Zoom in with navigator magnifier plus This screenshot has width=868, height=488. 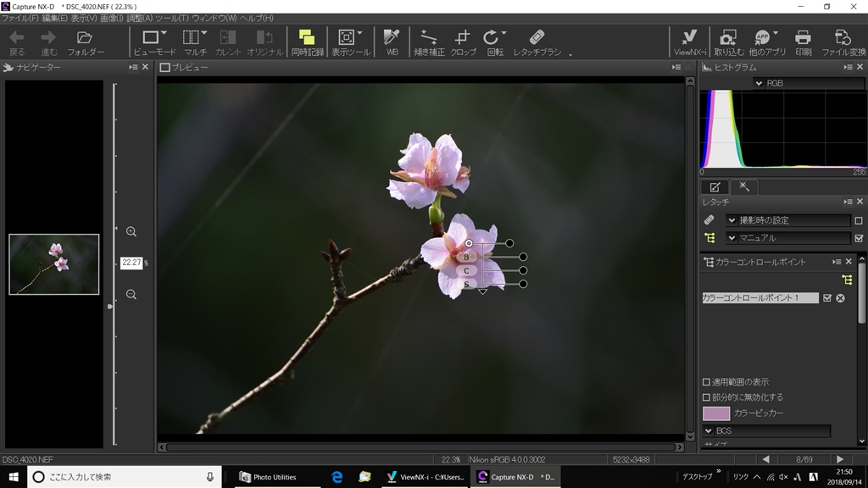(131, 231)
